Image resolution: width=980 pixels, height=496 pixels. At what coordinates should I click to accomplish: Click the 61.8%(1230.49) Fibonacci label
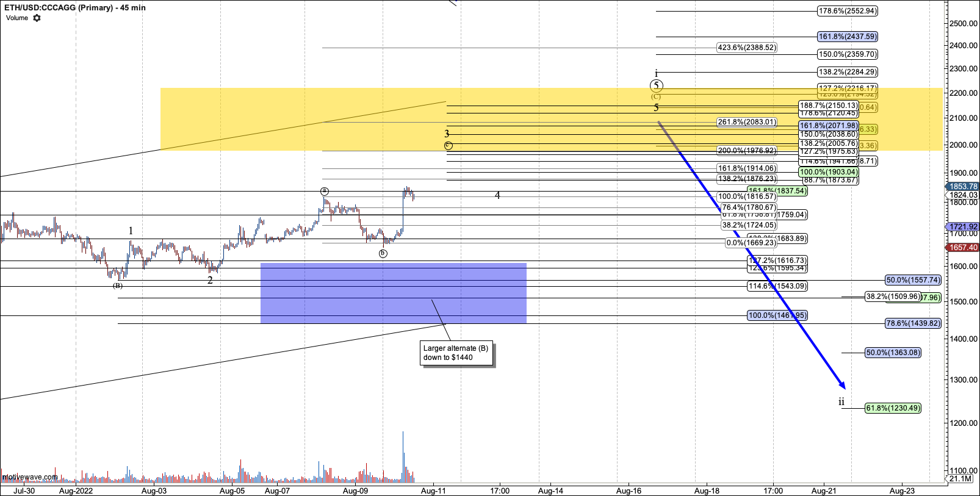pyautogui.click(x=893, y=408)
